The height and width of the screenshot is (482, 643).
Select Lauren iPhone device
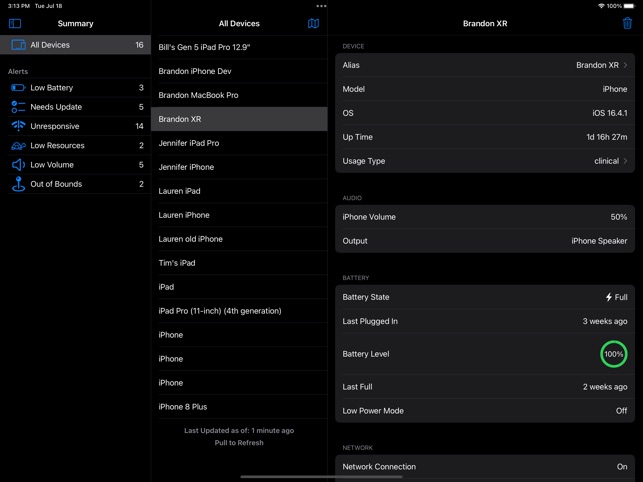(x=239, y=215)
